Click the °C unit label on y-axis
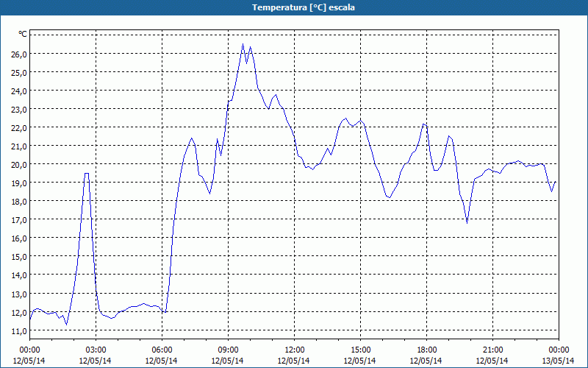588x368 pixels. point(23,34)
